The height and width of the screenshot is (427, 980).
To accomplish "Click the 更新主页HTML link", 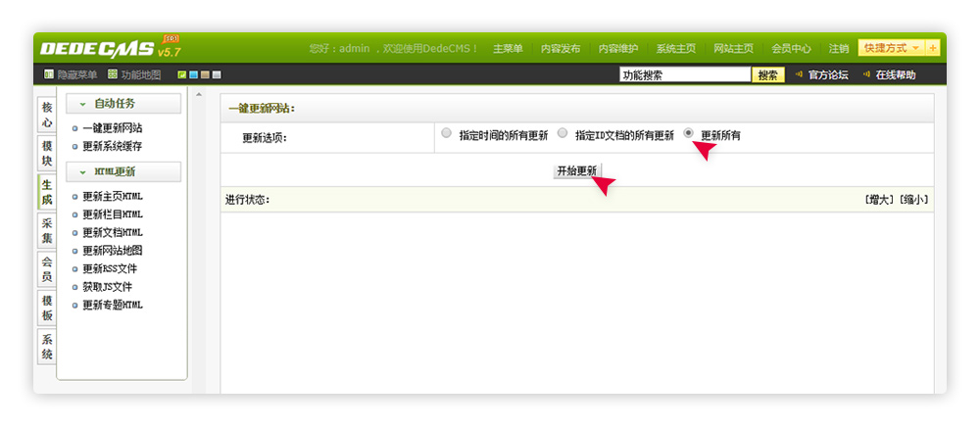I will tap(112, 196).
